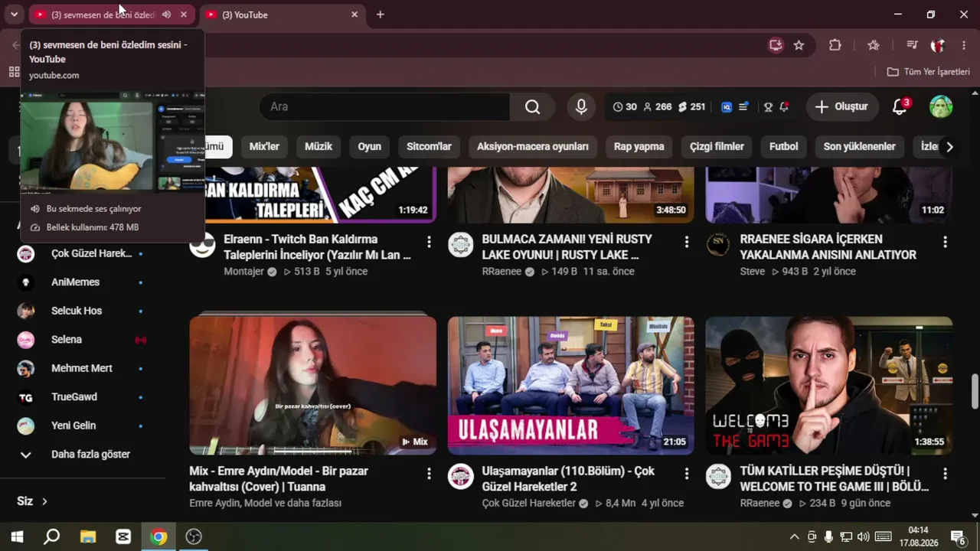Image resolution: width=980 pixels, height=551 pixels.
Task: Open the list icon with blue dot
Action: point(743,107)
